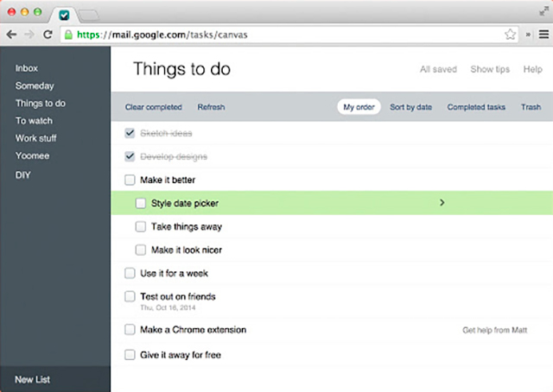This screenshot has width=553, height=392.
Task: Click the green padlock security icon
Action: (68, 35)
